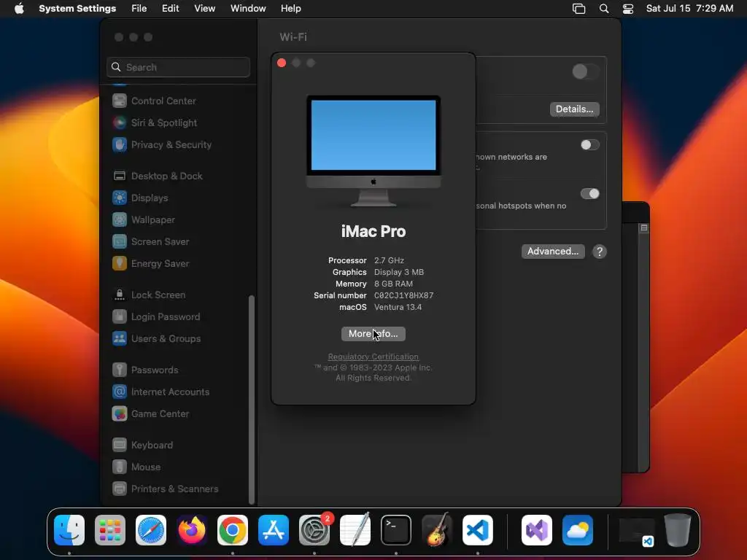Open the Window menu

(248, 9)
